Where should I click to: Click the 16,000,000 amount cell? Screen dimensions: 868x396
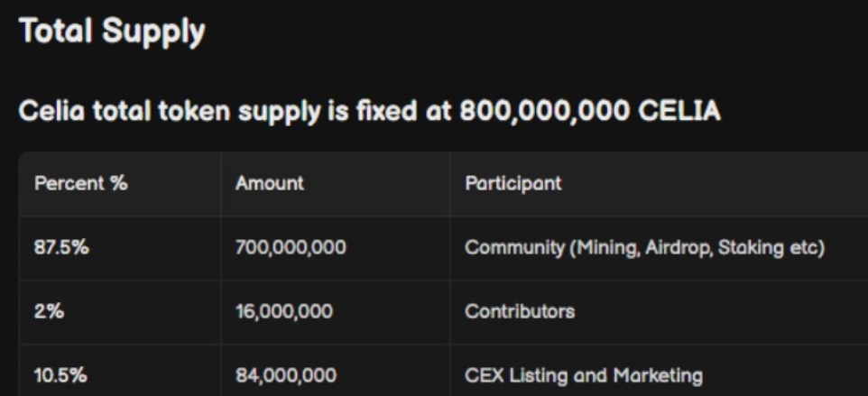click(284, 311)
